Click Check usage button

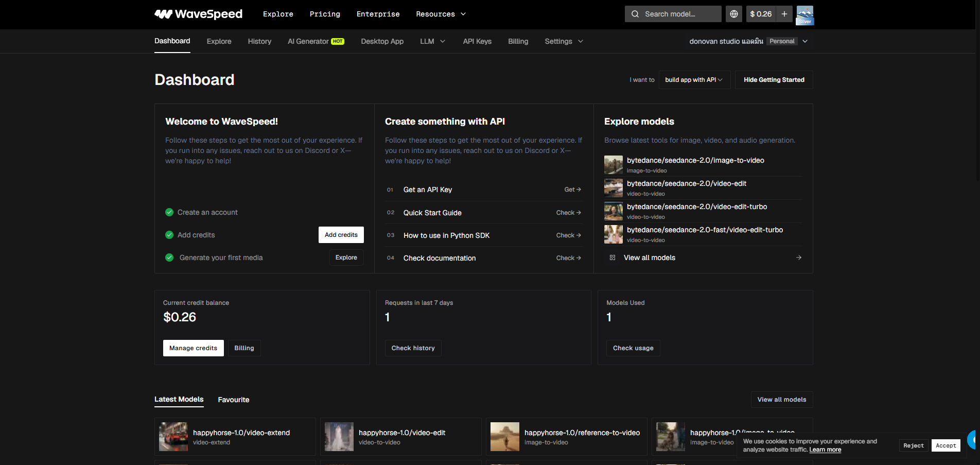634,348
